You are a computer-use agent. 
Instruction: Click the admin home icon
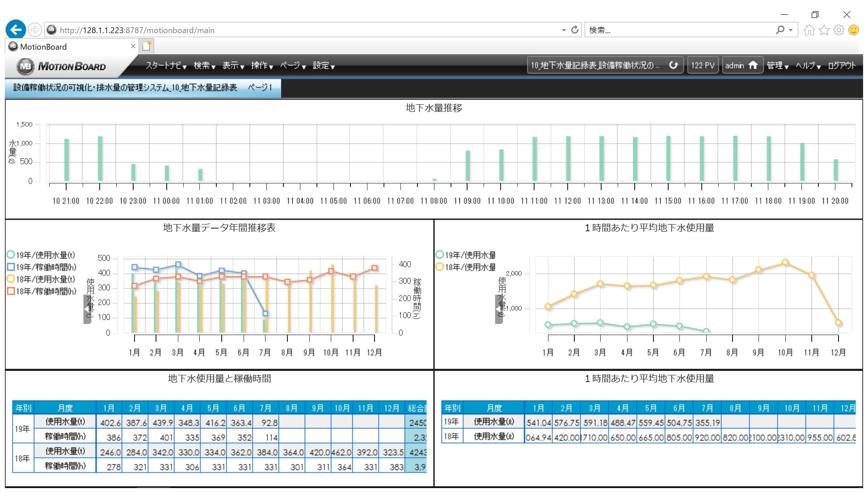click(x=753, y=65)
